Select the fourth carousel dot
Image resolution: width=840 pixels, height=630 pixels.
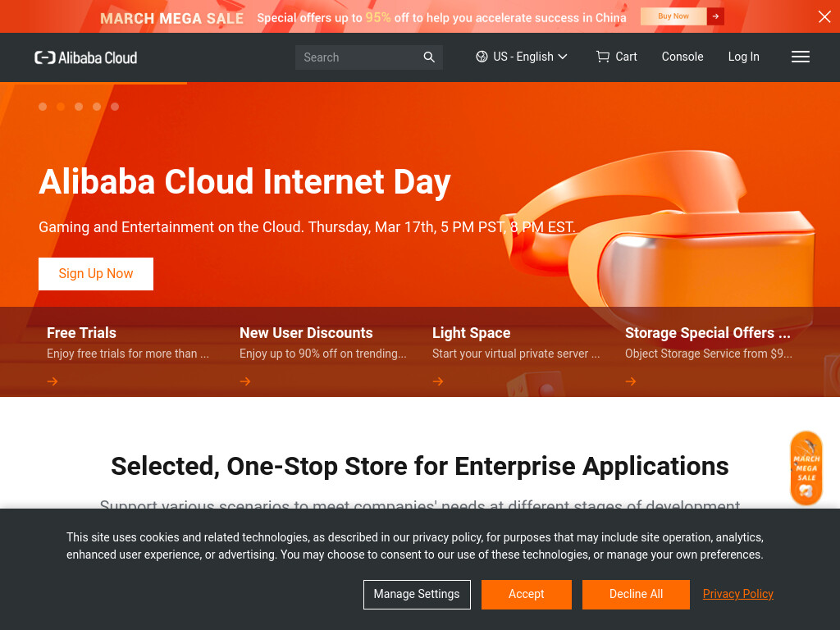click(97, 107)
